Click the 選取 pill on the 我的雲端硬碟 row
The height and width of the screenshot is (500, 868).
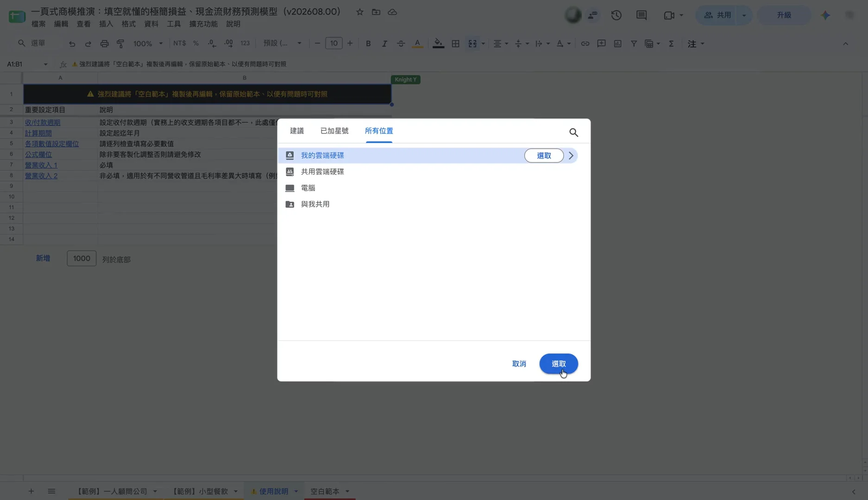click(544, 156)
